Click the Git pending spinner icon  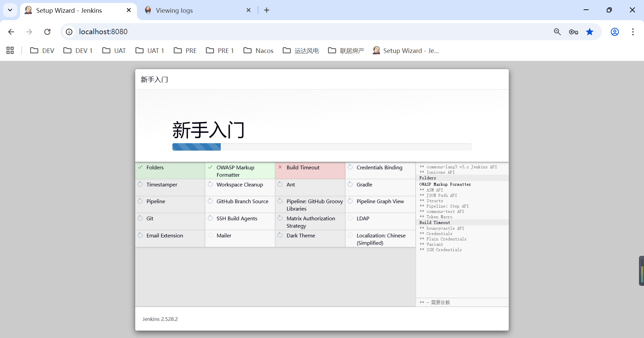[x=140, y=218]
